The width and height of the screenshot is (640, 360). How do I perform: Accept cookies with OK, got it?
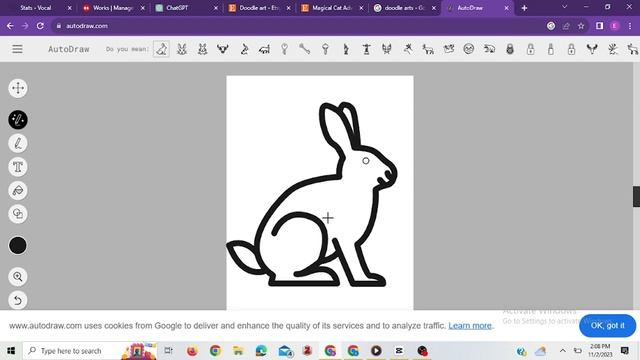pyautogui.click(x=607, y=325)
